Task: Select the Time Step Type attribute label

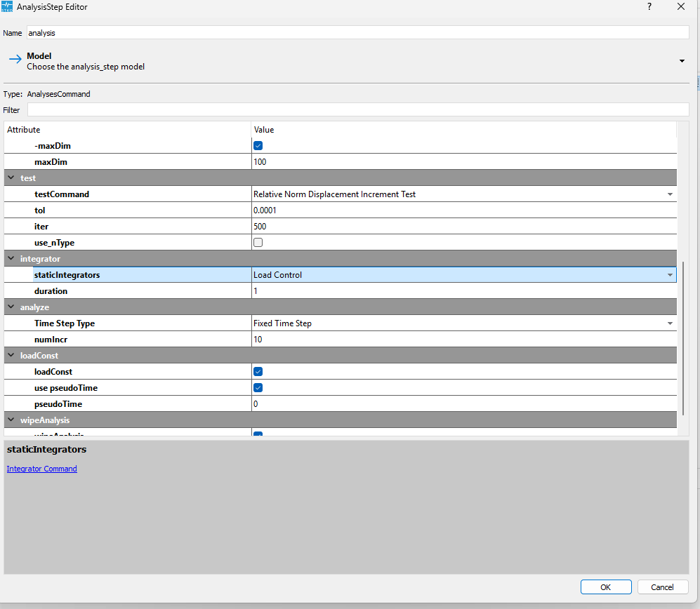Action: [65, 323]
